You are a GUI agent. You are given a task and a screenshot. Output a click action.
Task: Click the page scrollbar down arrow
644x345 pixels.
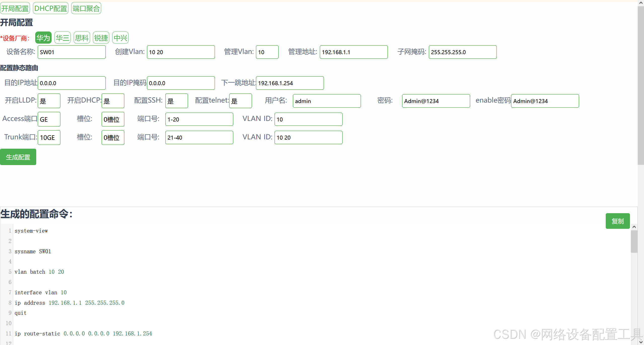(641, 342)
